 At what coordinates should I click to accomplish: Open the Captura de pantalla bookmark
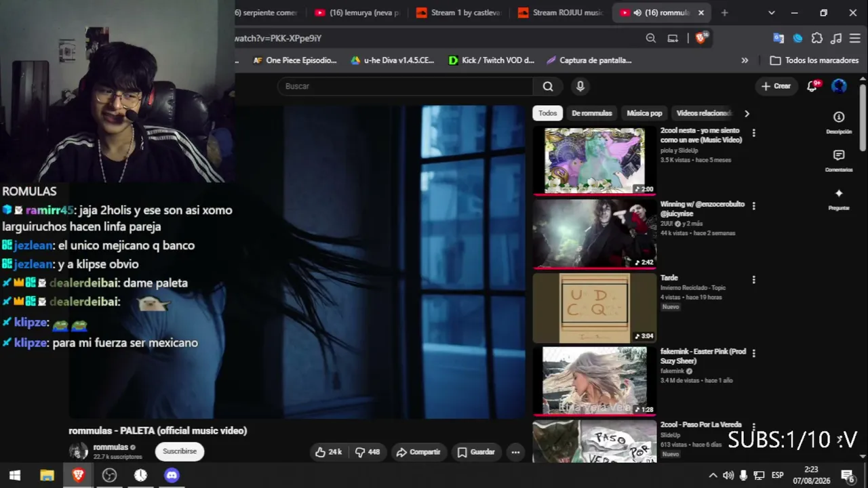[x=589, y=60]
